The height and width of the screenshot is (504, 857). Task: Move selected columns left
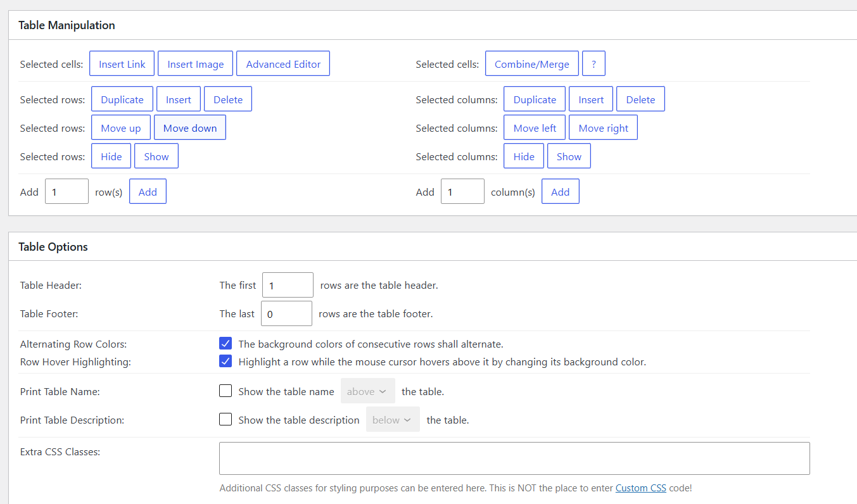[x=535, y=128]
